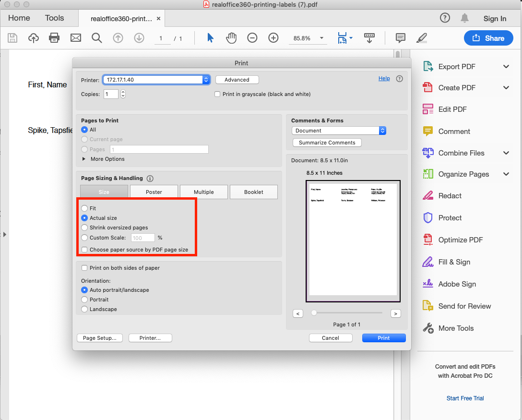Open Help question mark in top bar
The image size is (522, 420).
pyautogui.click(x=445, y=18)
